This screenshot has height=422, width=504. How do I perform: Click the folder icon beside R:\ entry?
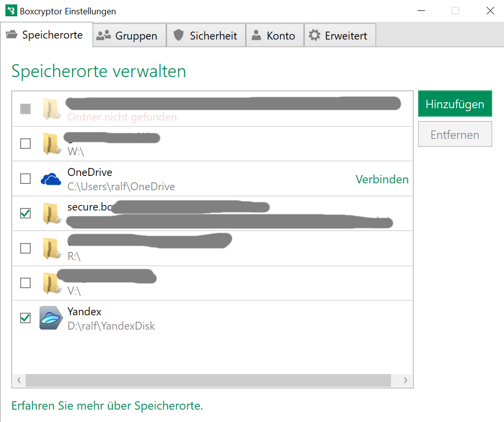point(52,249)
